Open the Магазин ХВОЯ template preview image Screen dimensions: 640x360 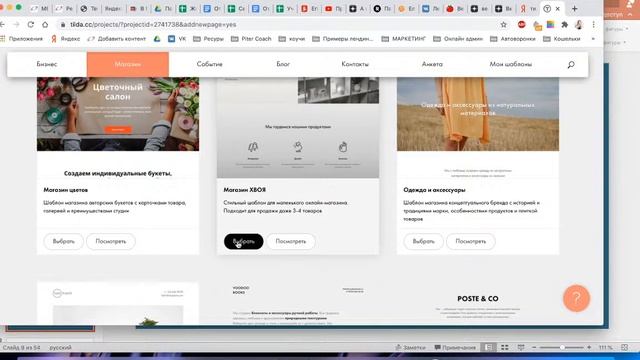298,127
